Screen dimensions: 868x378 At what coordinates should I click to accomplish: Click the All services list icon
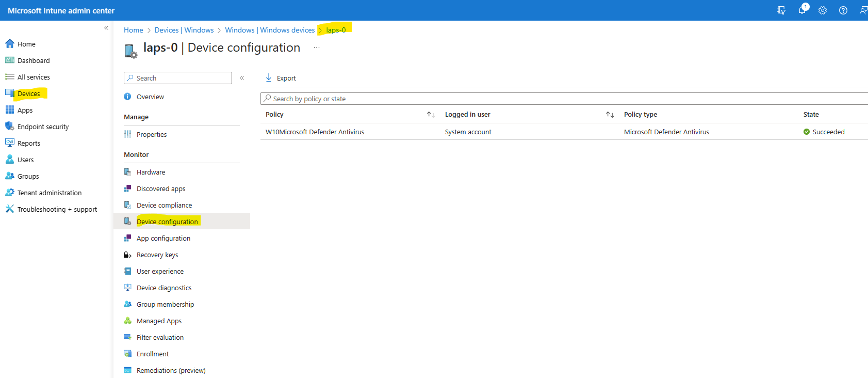tap(10, 77)
